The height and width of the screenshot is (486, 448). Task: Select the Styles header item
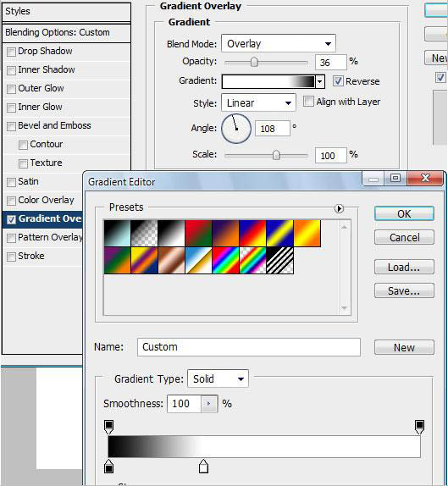(x=66, y=12)
